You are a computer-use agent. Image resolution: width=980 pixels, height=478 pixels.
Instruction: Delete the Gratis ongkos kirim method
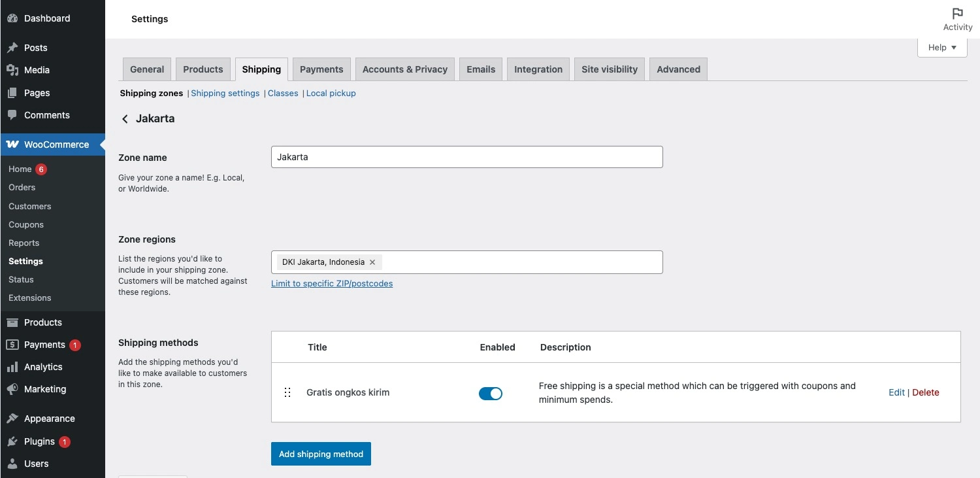tap(926, 392)
